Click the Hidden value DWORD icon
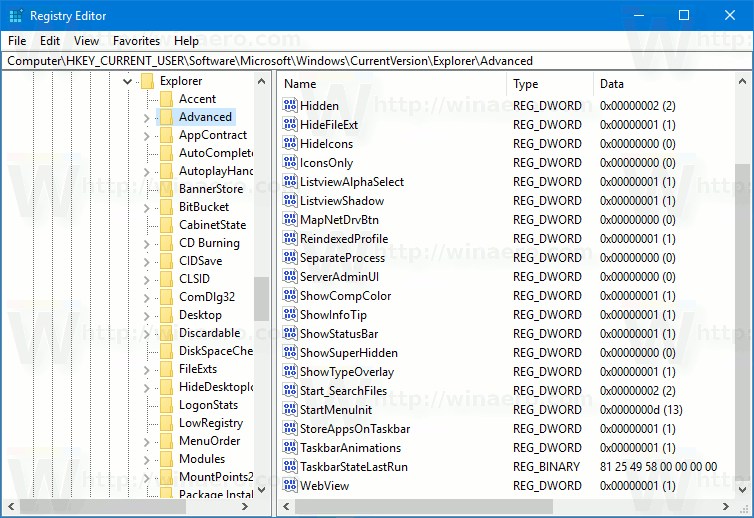 [290, 105]
